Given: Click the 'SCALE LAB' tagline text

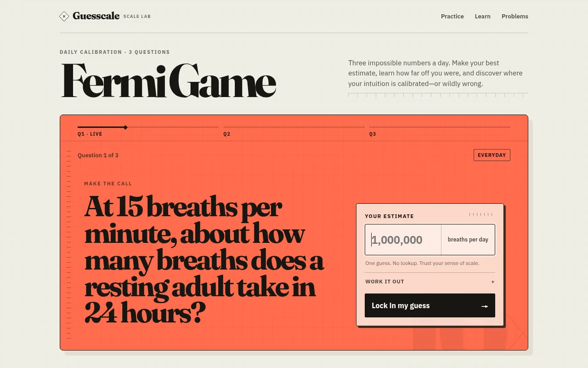Looking at the screenshot, I should (137, 17).
